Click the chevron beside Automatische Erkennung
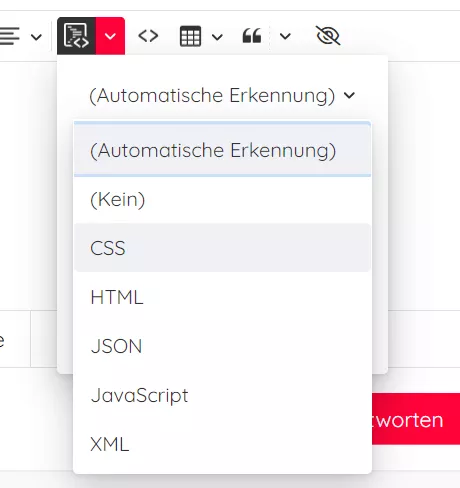 [349, 95]
